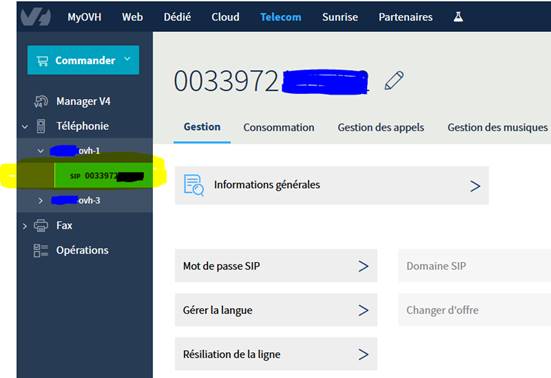Click the Opérations list icon

tap(40, 250)
